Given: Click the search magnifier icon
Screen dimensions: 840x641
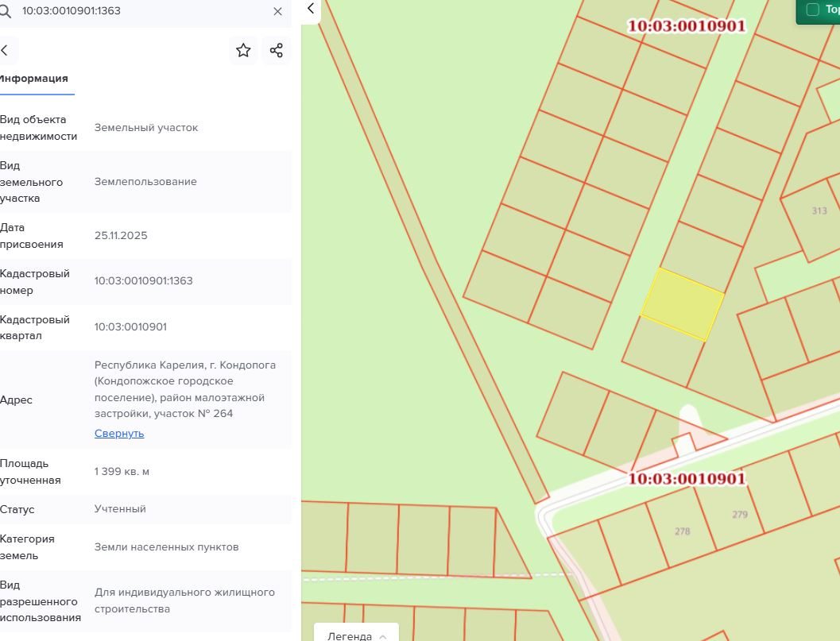Looking at the screenshot, I should pos(5,11).
